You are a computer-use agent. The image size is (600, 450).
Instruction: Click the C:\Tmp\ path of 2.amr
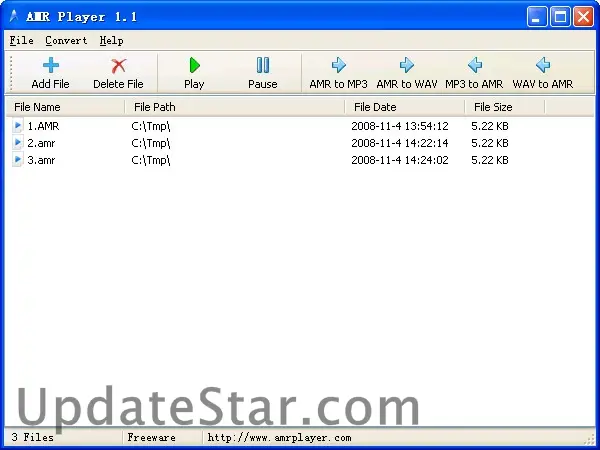pyautogui.click(x=151, y=143)
